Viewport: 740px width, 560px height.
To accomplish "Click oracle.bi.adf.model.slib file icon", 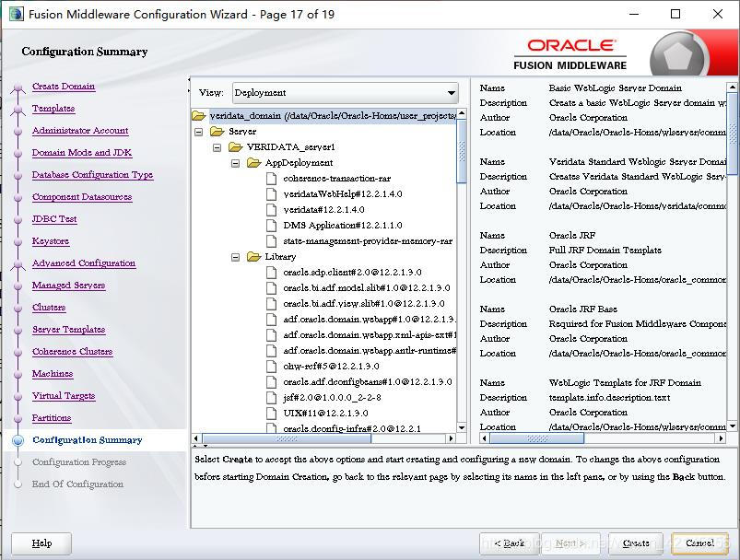I will [x=271, y=287].
